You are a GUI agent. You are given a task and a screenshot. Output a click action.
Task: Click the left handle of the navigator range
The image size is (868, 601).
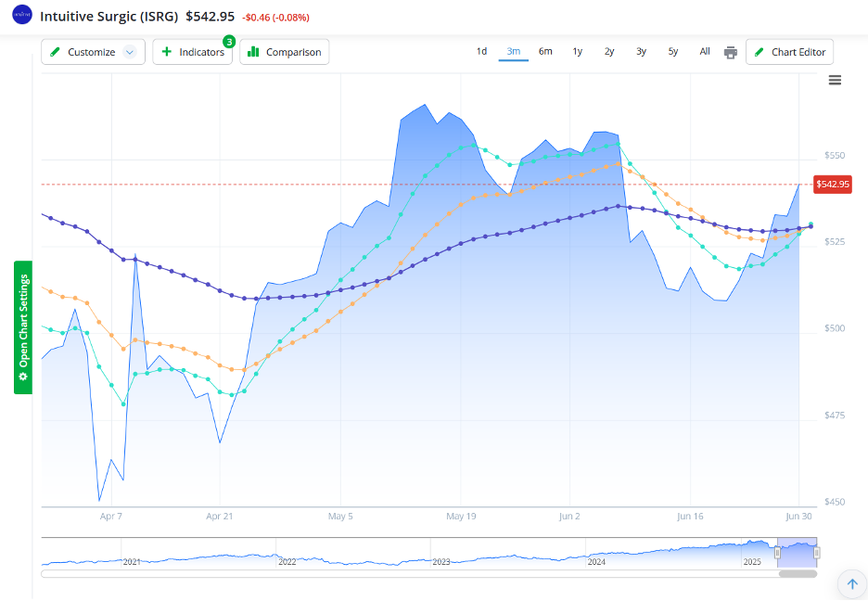tap(777, 552)
